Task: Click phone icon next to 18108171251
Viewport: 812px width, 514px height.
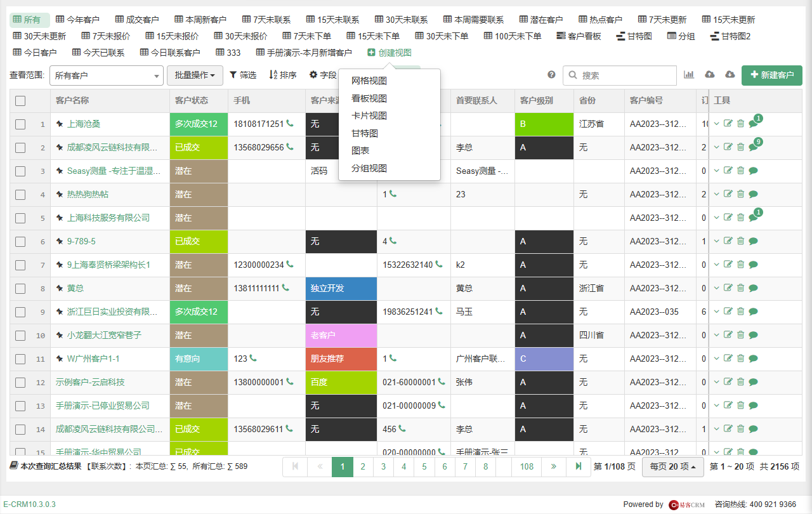Action: point(290,124)
